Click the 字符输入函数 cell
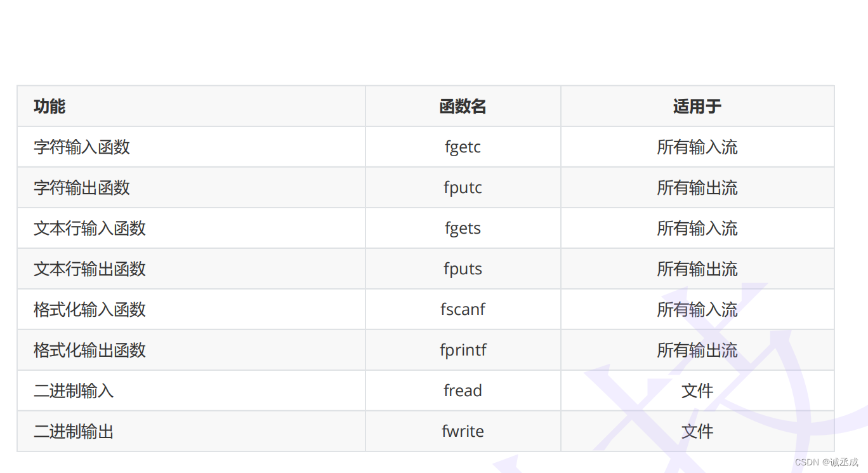868x473 pixels. click(82, 147)
